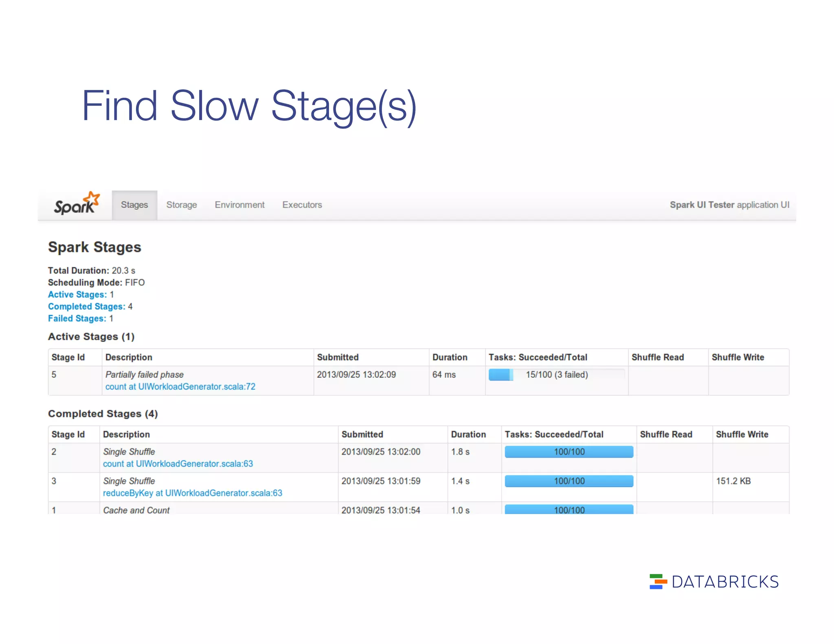Click the Databricks logo icon
Viewport: 834px width, 644px height.
pos(658,581)
